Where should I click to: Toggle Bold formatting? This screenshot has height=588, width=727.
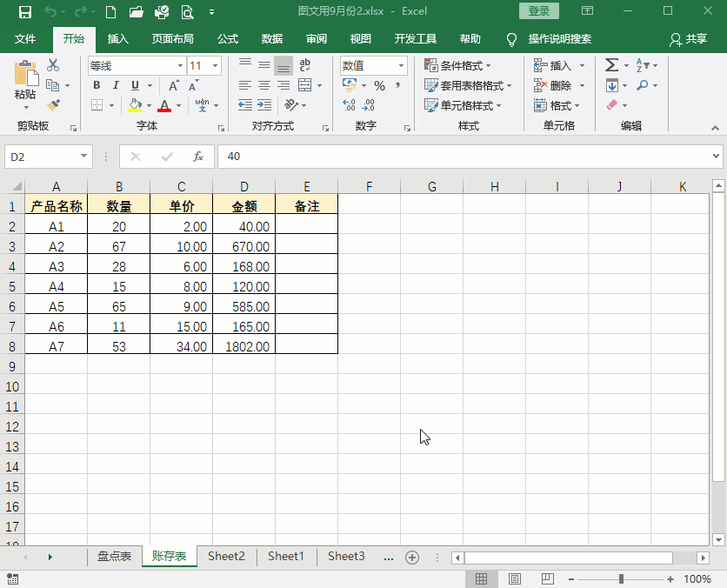97,85
